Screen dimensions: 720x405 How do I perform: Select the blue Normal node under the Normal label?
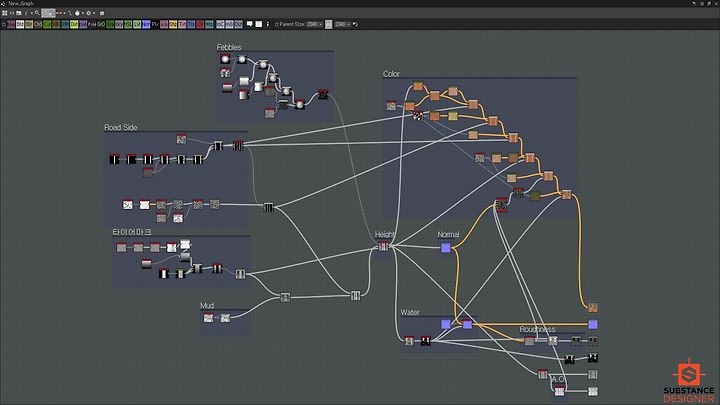point(445,248)
